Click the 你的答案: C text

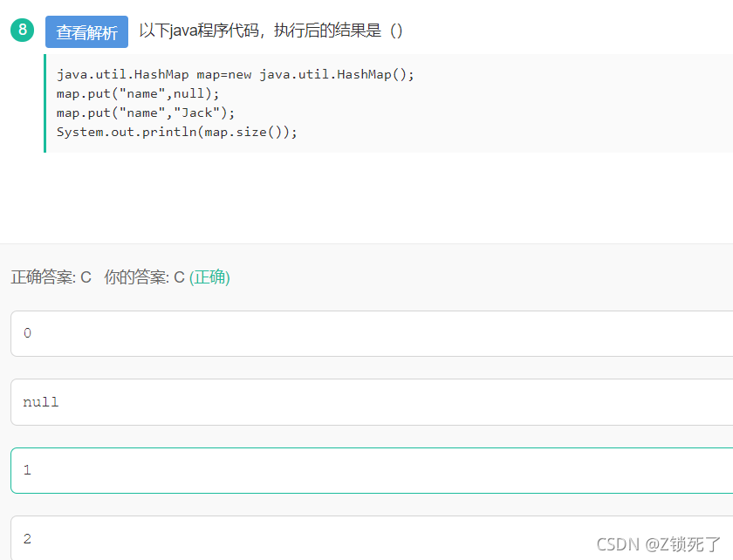[x=144, y=277]
